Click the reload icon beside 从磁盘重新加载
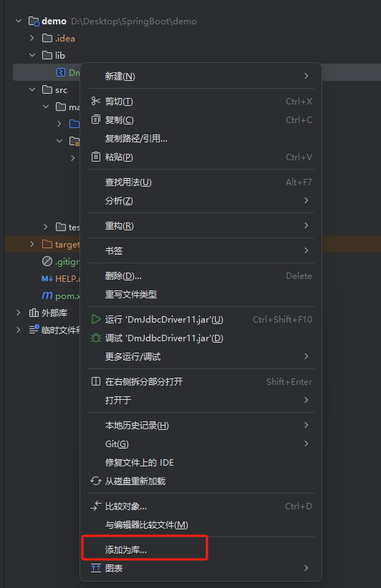The image size is (381, 588). [96, 481]
